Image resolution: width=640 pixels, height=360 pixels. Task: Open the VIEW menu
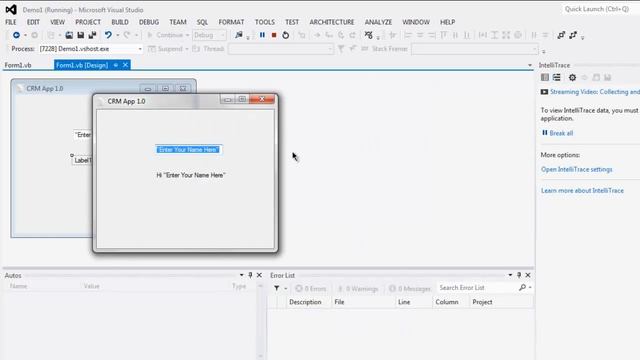58,22
